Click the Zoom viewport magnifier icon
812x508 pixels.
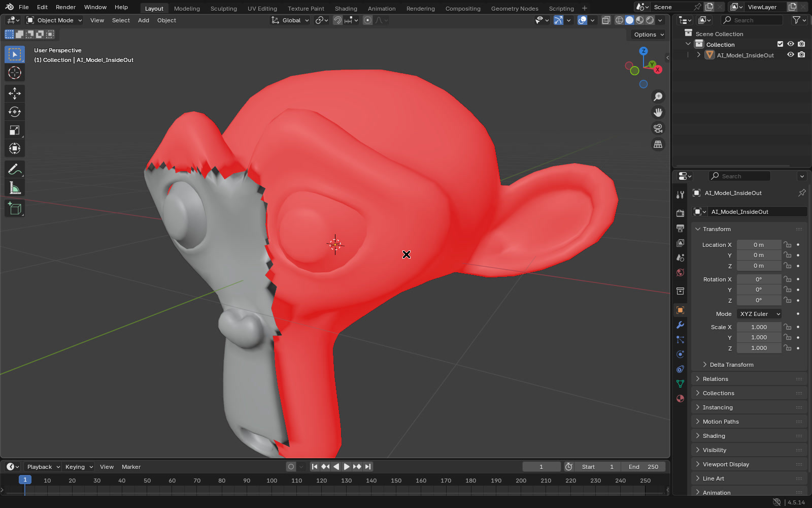click(658, 97)
